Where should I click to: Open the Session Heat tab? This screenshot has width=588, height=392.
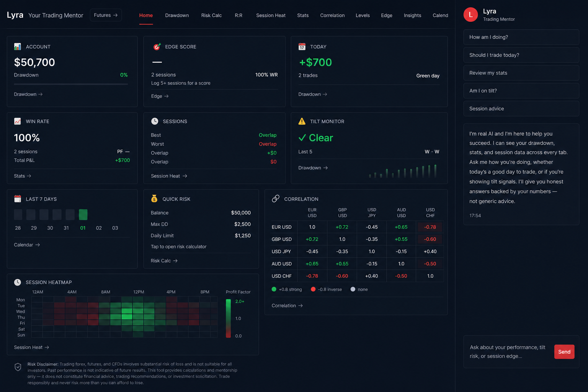[271, 15]
